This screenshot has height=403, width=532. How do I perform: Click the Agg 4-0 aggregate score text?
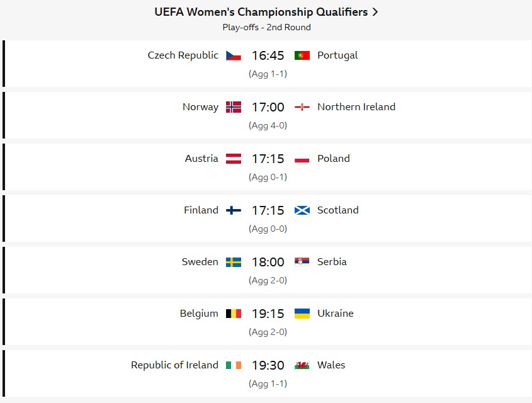268,125
